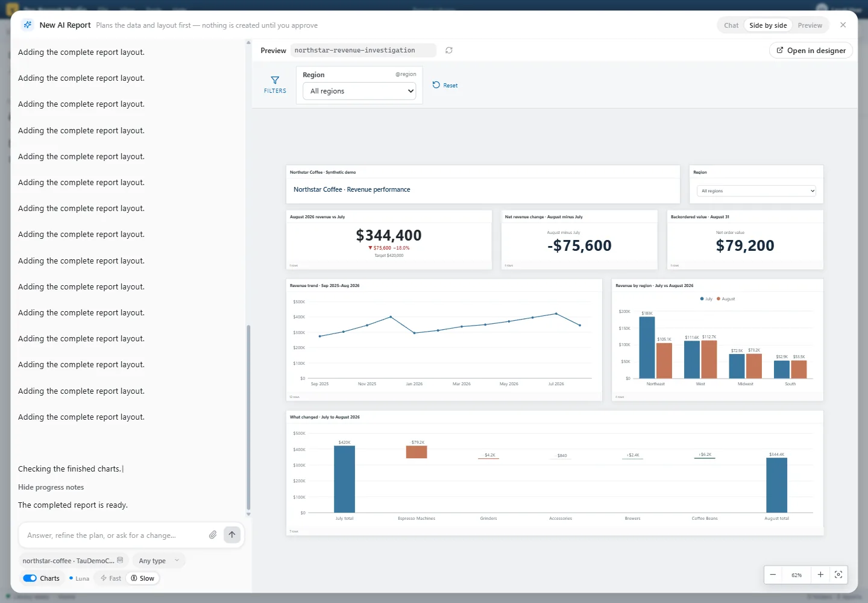Switch to the Preview view tab
The height and width of the screenshot is (603, 868).
[x=810, y=25]
